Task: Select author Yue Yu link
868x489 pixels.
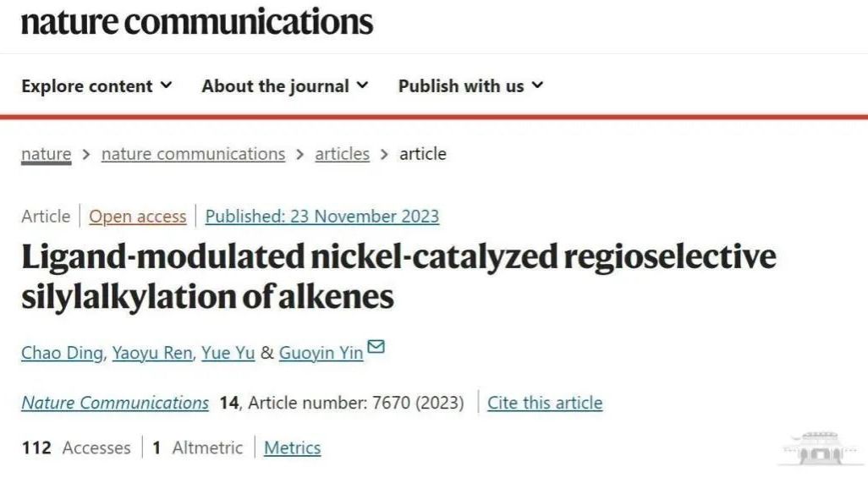Action: [x=228, y=353]
